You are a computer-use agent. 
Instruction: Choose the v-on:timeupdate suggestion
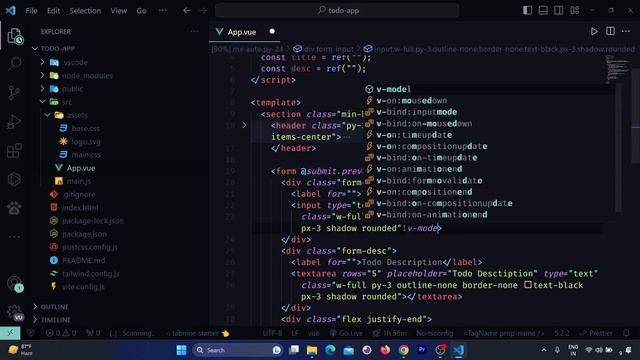click(489, 135)
